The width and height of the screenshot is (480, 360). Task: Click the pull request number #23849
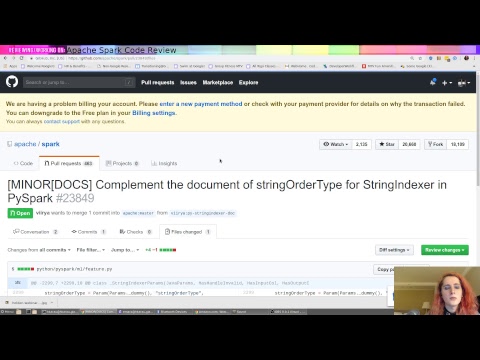(x=75, y=198)
